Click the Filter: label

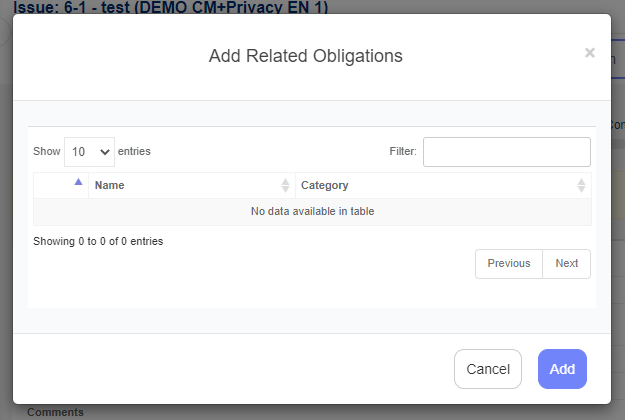point(403,151)
